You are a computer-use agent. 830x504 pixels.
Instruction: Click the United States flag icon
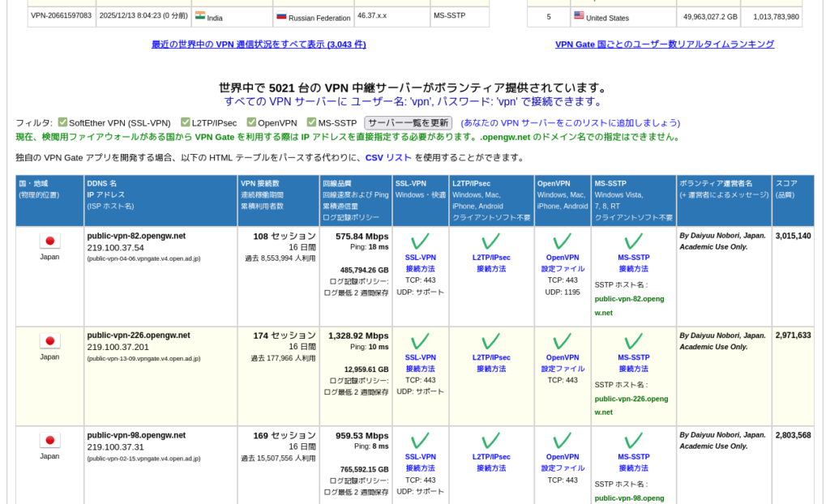pyautogui.click(x=579, y=14)
